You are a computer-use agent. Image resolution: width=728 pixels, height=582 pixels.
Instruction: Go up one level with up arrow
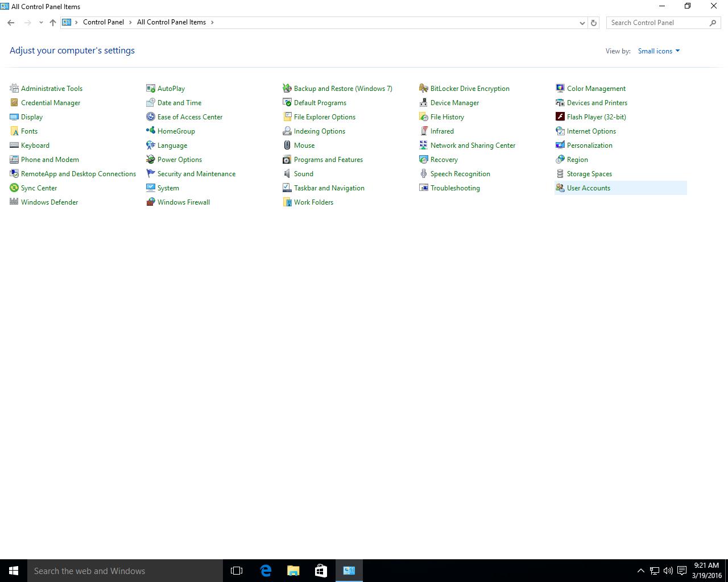(x=53, y=23)
